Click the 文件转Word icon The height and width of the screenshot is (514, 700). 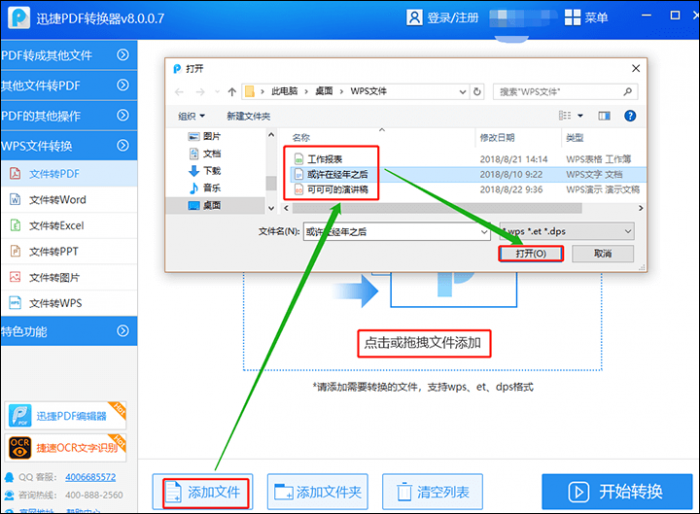click(x=15, y=199)
